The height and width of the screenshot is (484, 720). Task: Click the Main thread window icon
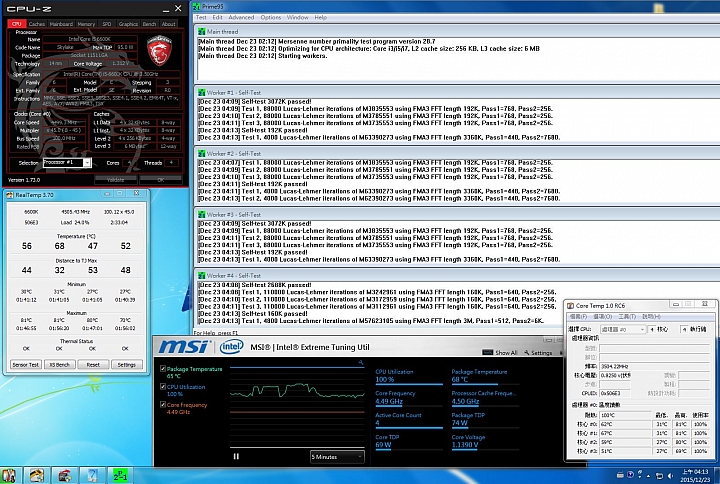click(202, 33)
